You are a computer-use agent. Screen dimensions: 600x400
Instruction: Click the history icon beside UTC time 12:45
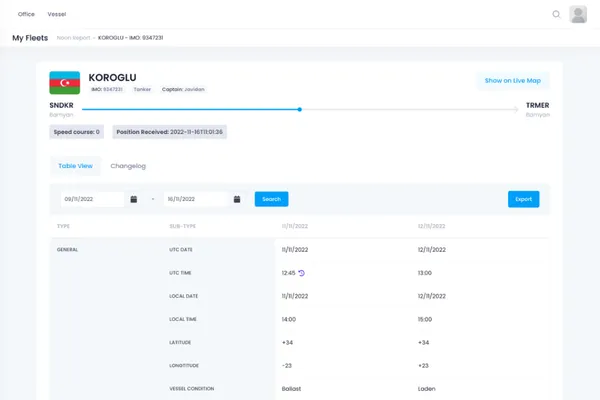point(303,272)
